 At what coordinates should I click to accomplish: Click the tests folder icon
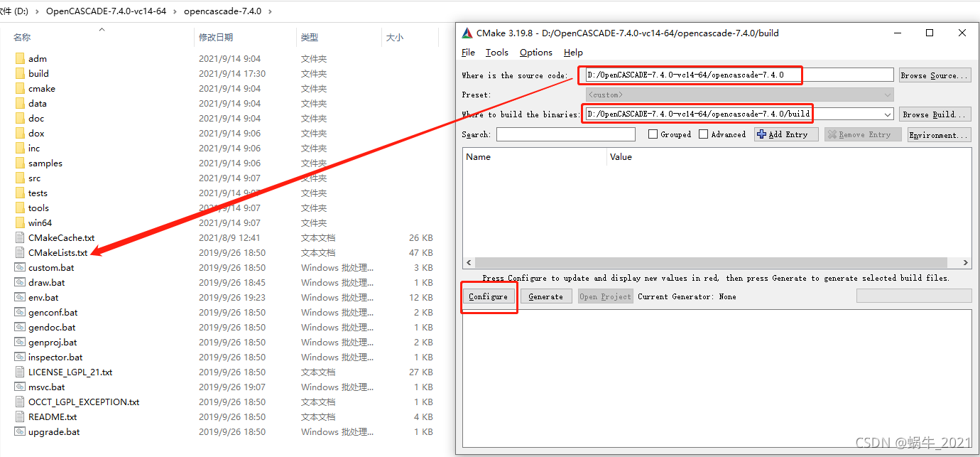point(20,193)
